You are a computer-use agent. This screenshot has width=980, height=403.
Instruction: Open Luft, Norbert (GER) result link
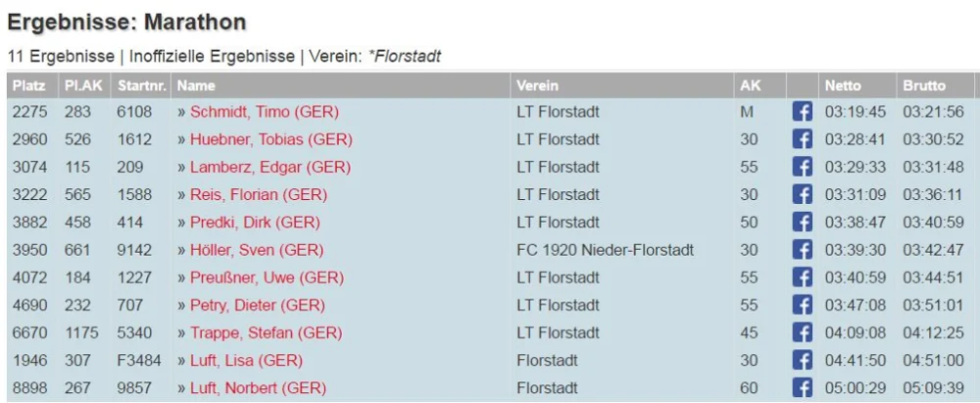click(x=258, y=388)
